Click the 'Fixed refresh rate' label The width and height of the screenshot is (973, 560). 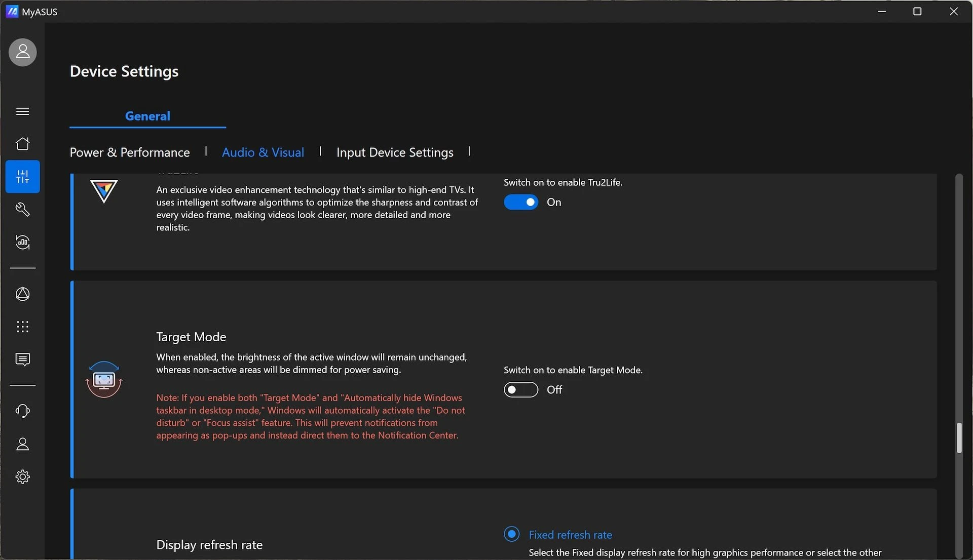click(570, 535)
